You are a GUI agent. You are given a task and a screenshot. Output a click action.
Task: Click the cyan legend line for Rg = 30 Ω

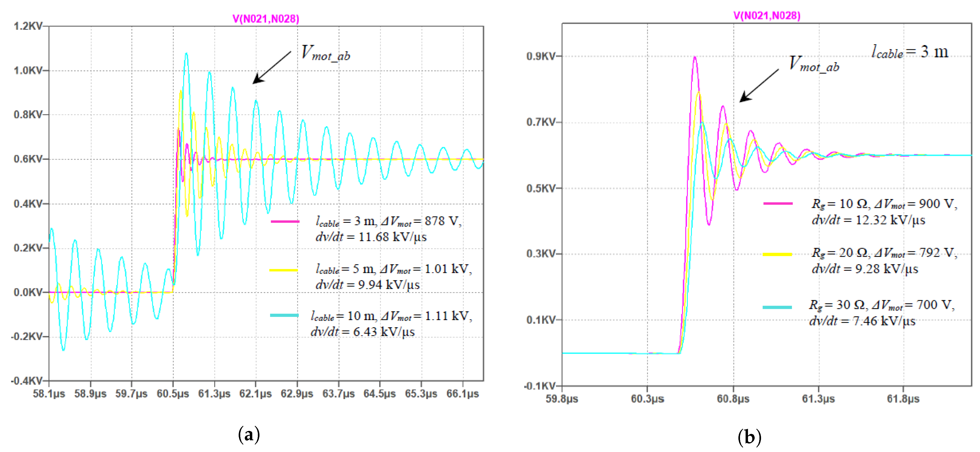777,307
